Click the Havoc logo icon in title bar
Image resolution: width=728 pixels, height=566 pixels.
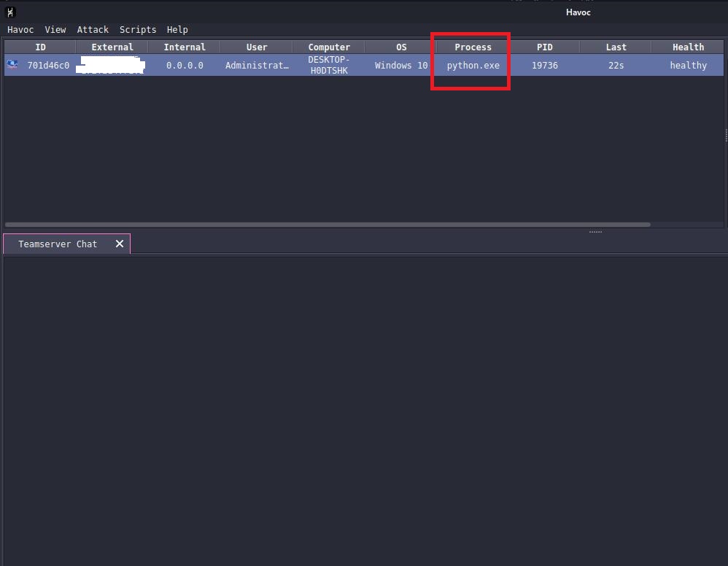click(10, 12)
